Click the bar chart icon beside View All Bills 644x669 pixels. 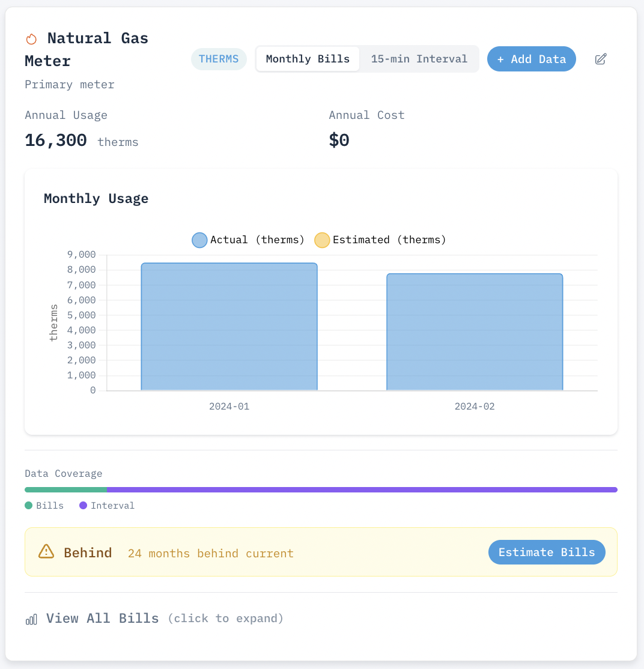tap(31, 619)
